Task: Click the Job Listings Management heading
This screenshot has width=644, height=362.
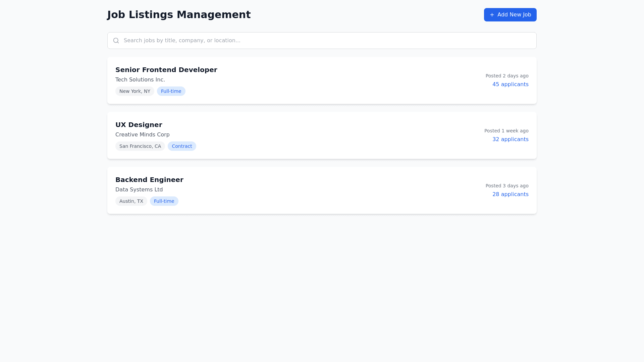Action: coord(179,15)
